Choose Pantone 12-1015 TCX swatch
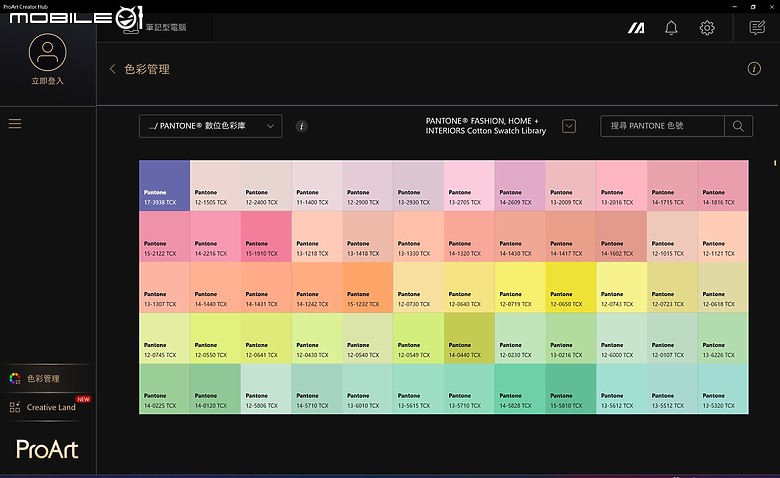This screenshot has width=780, height=478. click(672, 236)
